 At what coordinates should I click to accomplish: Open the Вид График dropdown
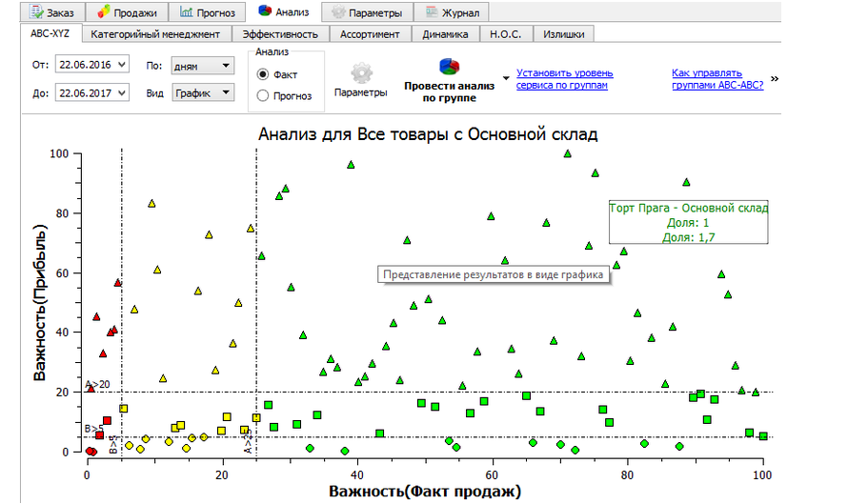[x=203, y=93]
